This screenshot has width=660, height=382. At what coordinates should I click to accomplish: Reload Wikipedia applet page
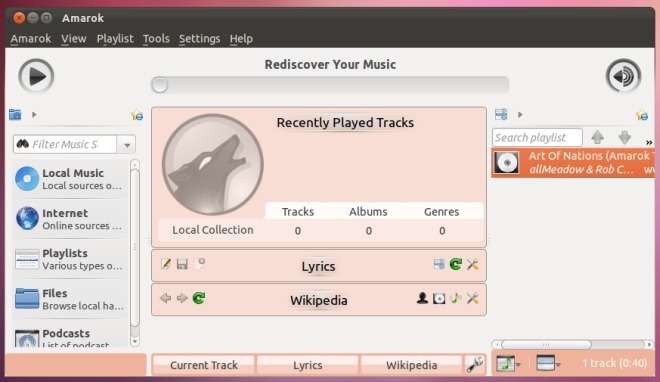tap(199, 298)
